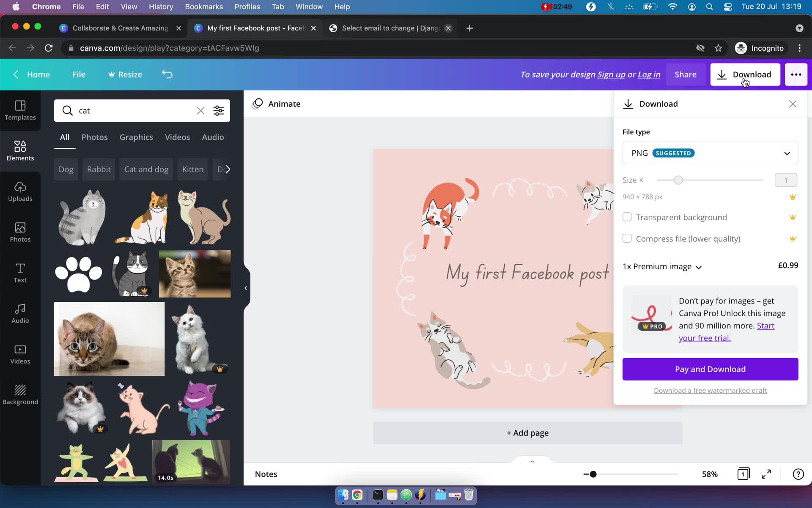The width and height of the screenshot is (812, 508).
Task: Clear the cat search text
Action: pos(200,110)
